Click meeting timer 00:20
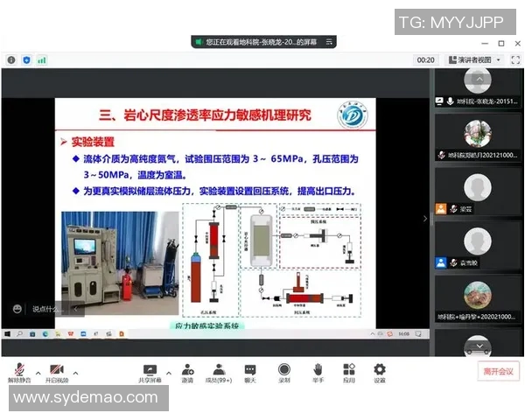 (x=425, y=60)
